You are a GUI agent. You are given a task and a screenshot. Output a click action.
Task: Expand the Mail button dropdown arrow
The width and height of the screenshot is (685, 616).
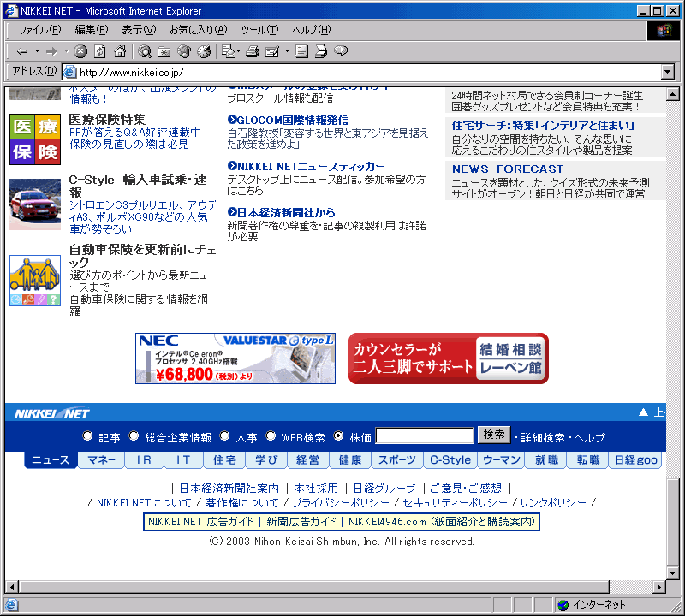tap(238, 51)
